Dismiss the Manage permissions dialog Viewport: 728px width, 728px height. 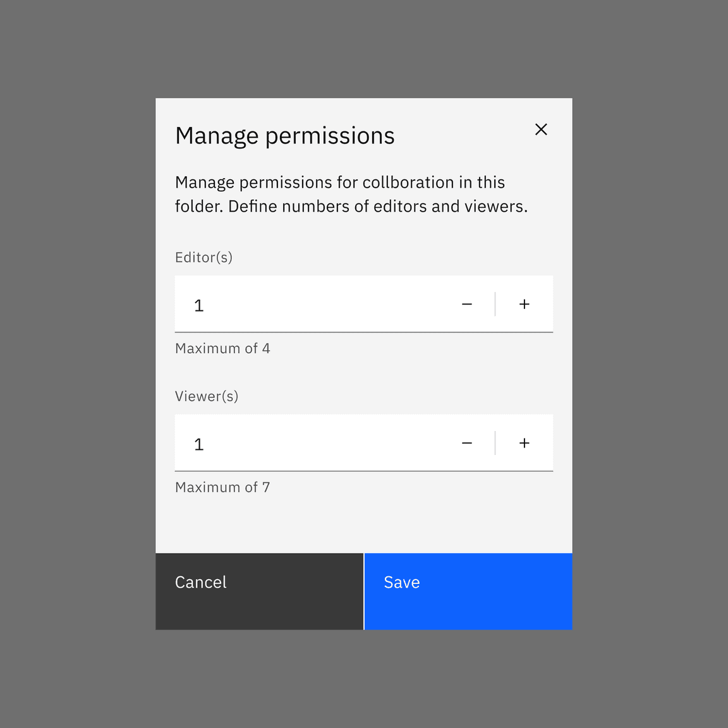(x=542, y=130)
